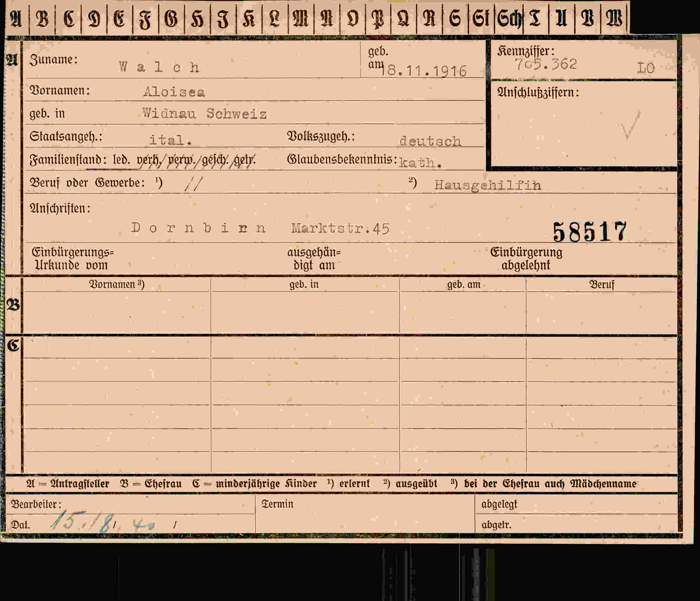This screenshot has height=601, width=700.
Task: Click the 'Vornamen:' field label in section A
Action: coord(60,90)
